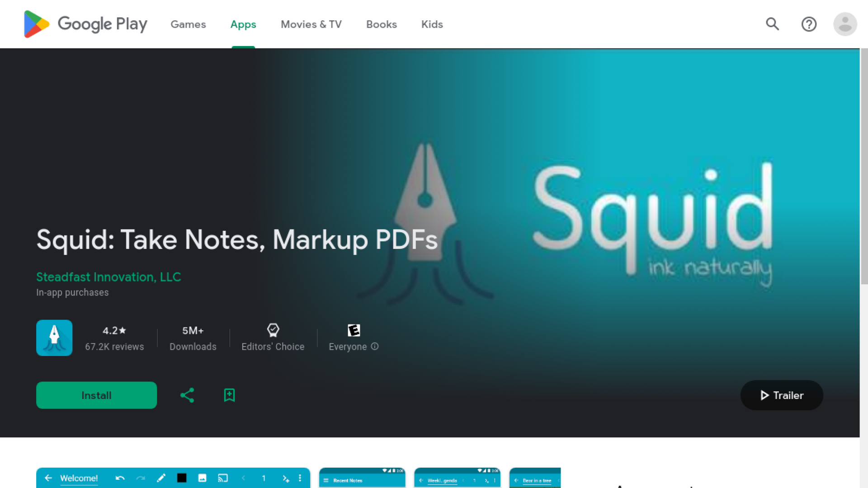
Task: Switch to the Games tab
Action: click(x=188, y=24)
